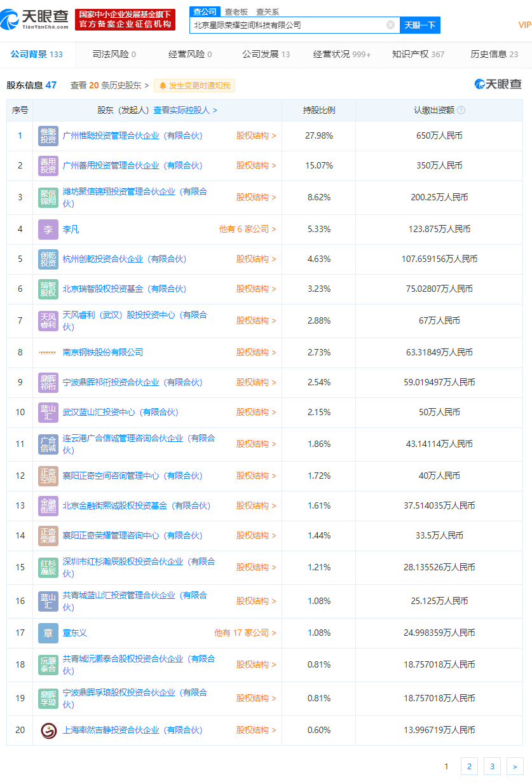The image size is (532, 782).
Task: Click the VIP link at top right
Action: pyautogui.click(x=526, y=25)
